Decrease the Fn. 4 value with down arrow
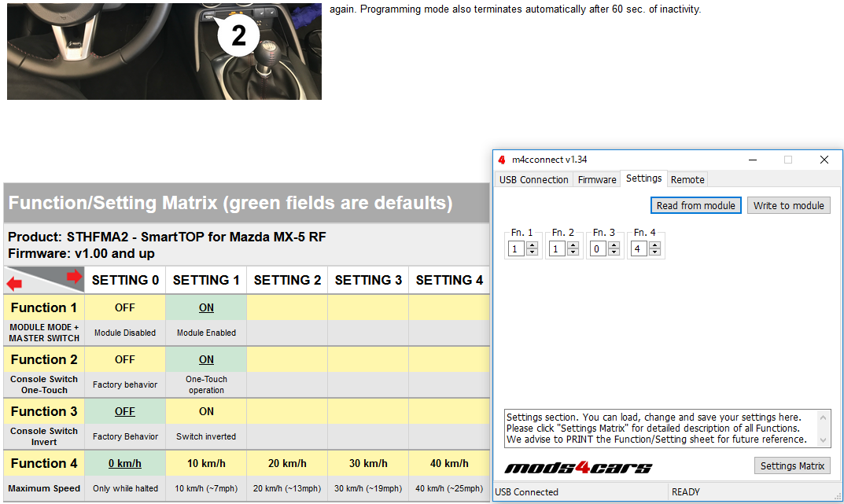844x504 pixels. [x=655, y=252]
